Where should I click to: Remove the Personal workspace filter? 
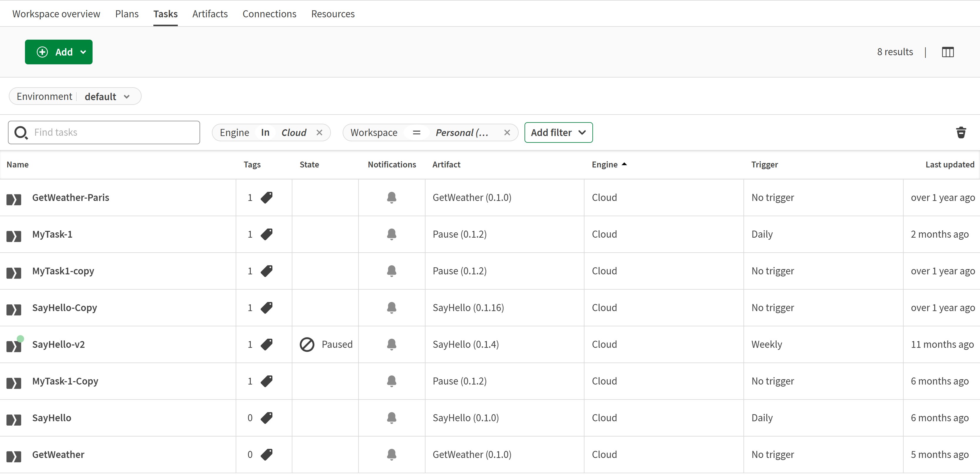tap(507, 132)
